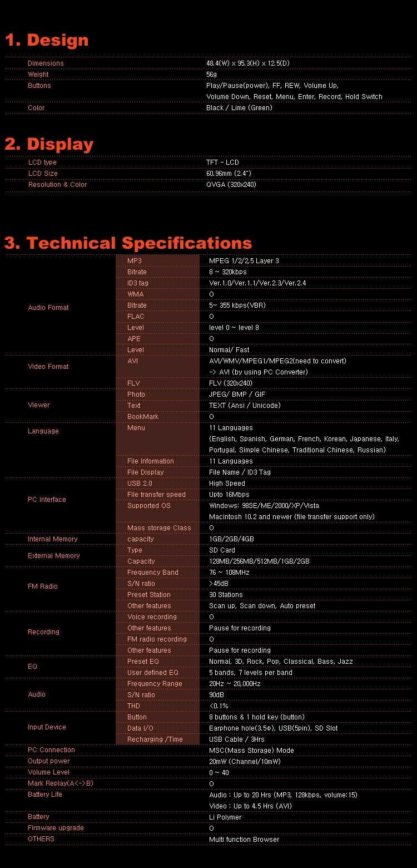Select the 'Battery Life' row label
The height and width of the screenshot is (868, 417).
point(45,795)
